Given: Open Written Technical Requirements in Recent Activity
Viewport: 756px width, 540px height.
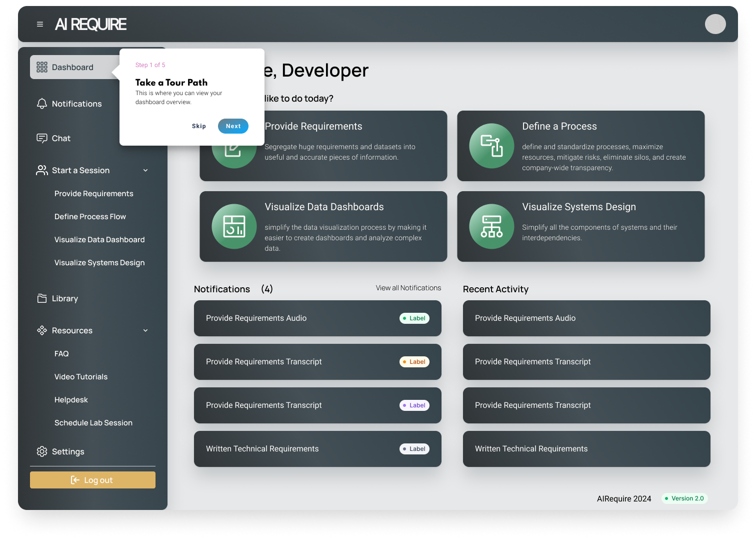Looking at the screenshot, I should [586, 449].
